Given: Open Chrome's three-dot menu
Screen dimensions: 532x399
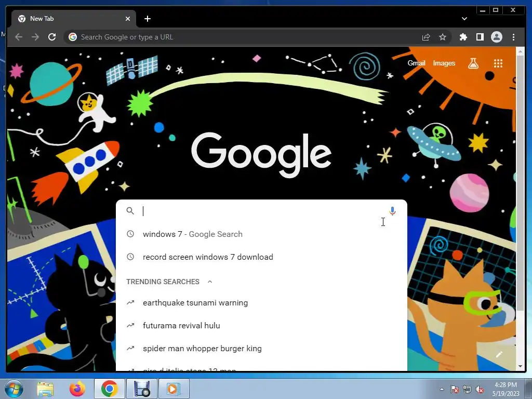Looking at the screenshot, I should (513, 37).
